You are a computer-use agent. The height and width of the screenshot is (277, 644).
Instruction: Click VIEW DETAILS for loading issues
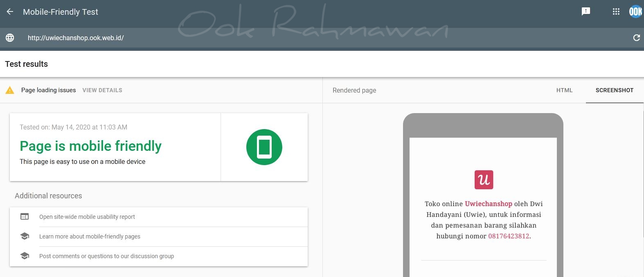tap(102, 90)
